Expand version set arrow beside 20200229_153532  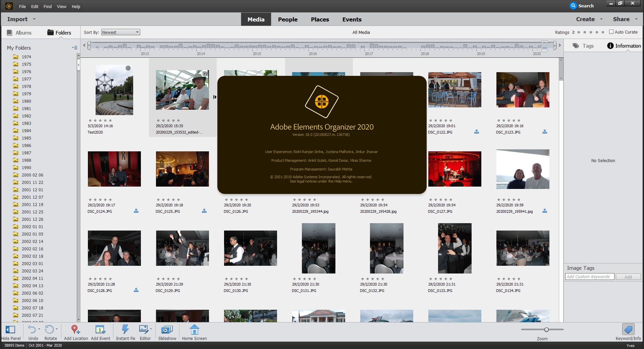[x=215, y=97]
